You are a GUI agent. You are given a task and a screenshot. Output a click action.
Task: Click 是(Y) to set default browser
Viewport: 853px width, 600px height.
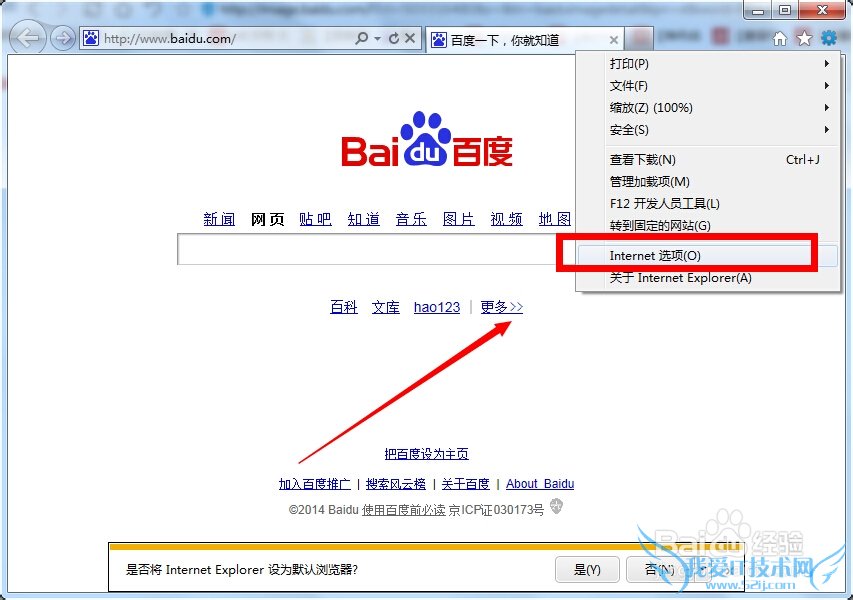pos(587,570)
